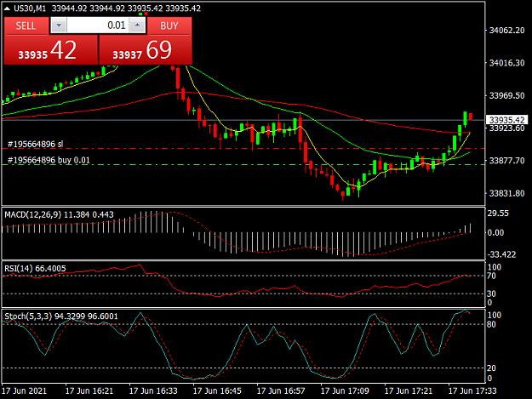This screenshot has width=532, height=399.
Task: Click time axis label 17 Jun 16:21
Action: [x=89, y=390]
